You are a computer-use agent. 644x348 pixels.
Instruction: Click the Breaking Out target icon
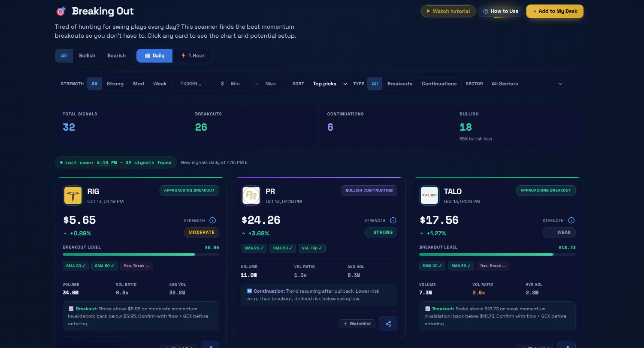point(61,11)
